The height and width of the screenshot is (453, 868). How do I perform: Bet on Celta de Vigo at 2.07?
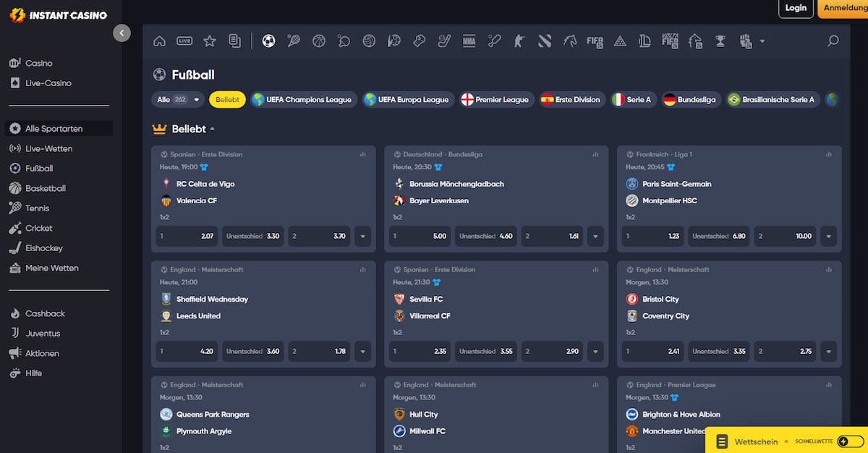(x=187, y=236)
